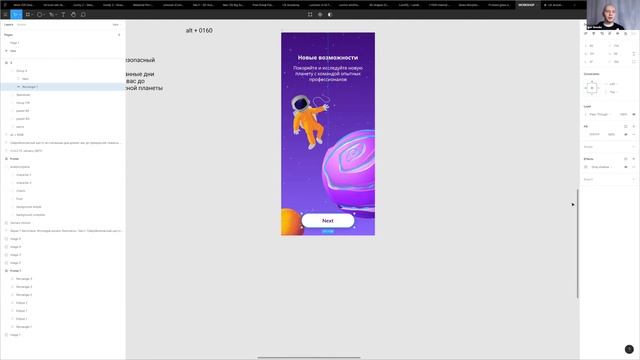640x360 pixels.
Task: Click the alignment options icon after Align bottom
Action: [x=633, y=33]
